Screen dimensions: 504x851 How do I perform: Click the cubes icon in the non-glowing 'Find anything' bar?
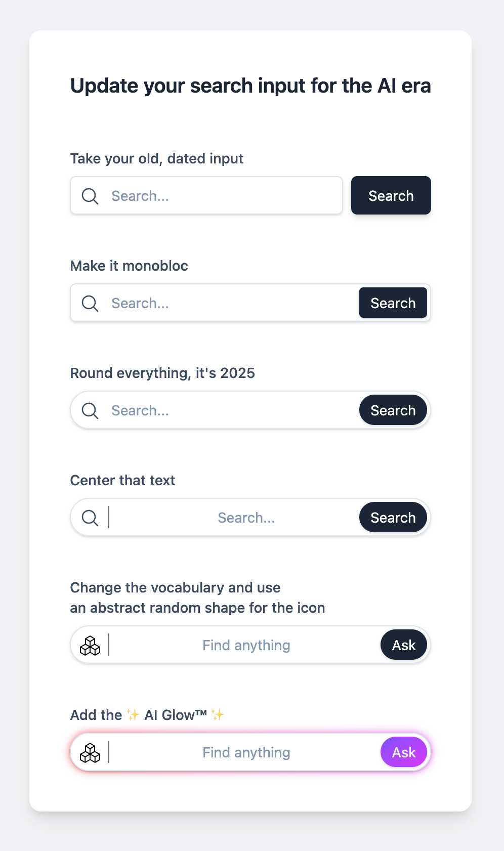coord(90,646)
